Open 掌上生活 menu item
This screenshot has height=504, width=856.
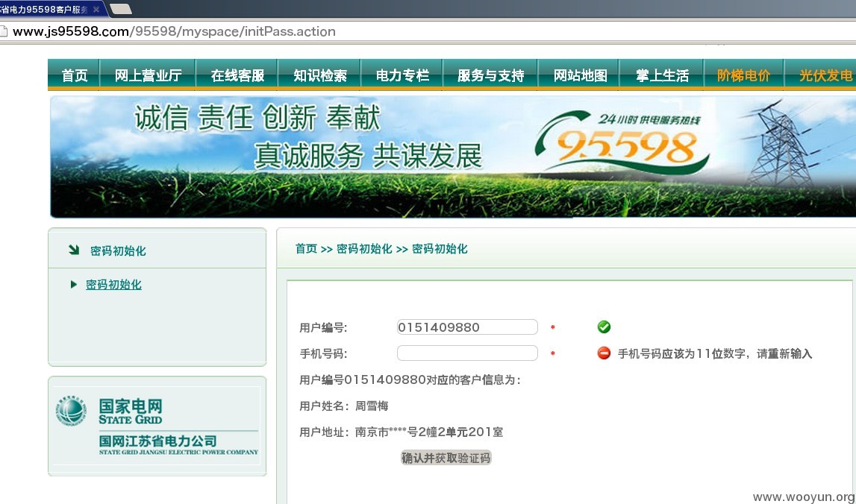pyautogui.click(x=662, y=75)
